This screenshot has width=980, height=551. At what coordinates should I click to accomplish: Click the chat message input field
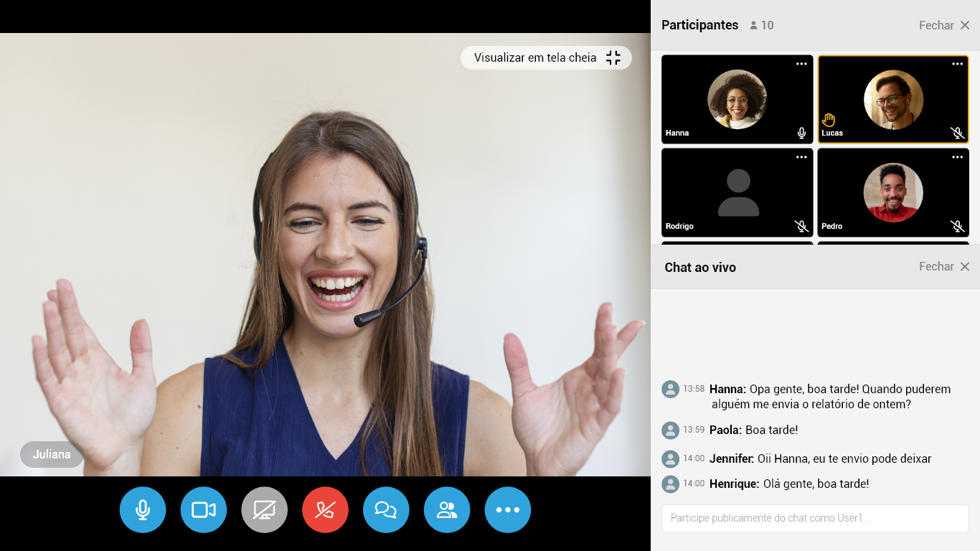(815, 518)
